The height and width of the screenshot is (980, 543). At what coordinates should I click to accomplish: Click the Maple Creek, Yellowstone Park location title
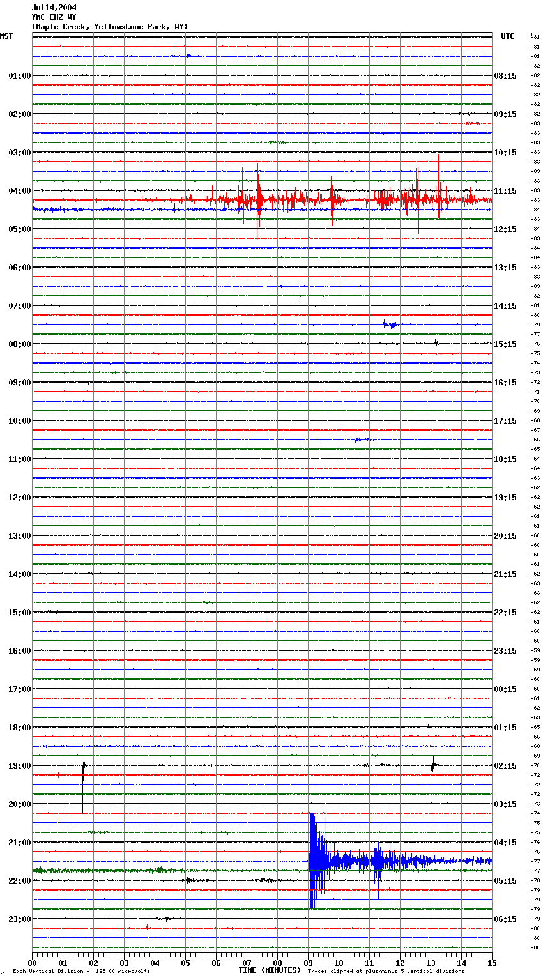[110, 27]
